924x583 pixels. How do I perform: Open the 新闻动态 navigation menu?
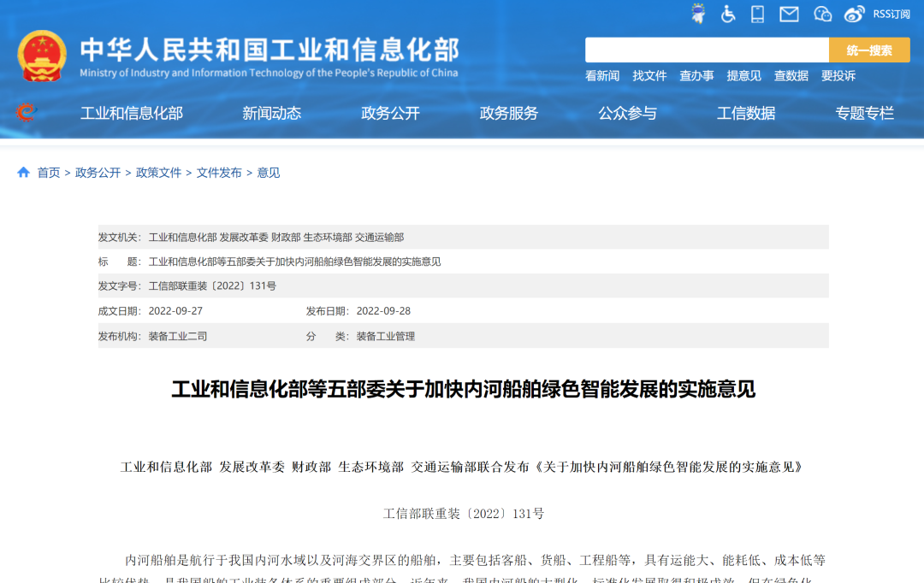(x=272, y=113)
